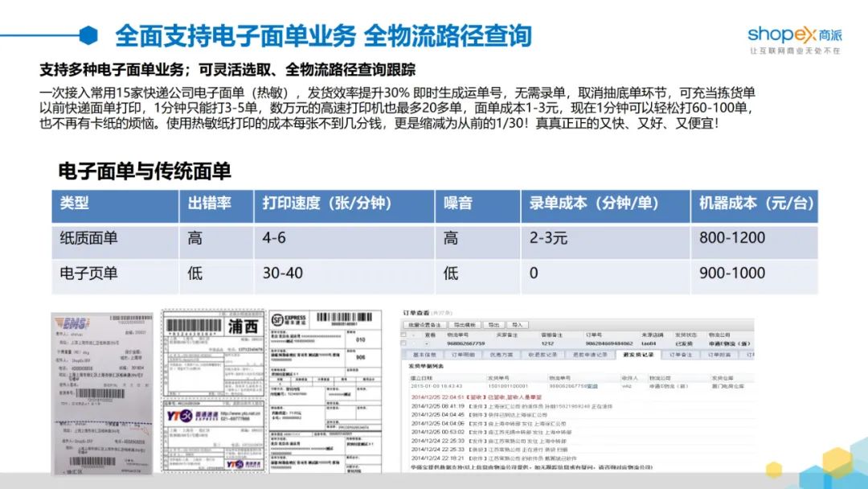Click the 2014/12/25 08:41:19 tracking entry
Screen dimensions: 868x489
point(512,406)
